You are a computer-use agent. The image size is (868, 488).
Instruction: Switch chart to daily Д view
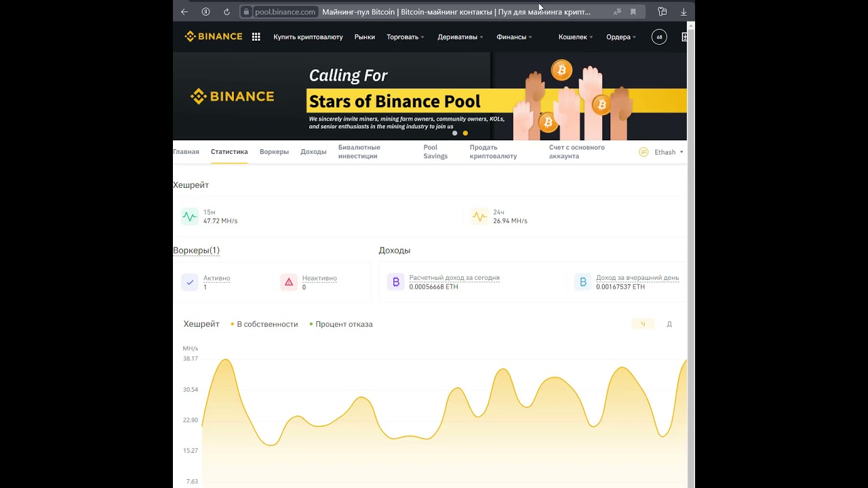click(669, 324)
